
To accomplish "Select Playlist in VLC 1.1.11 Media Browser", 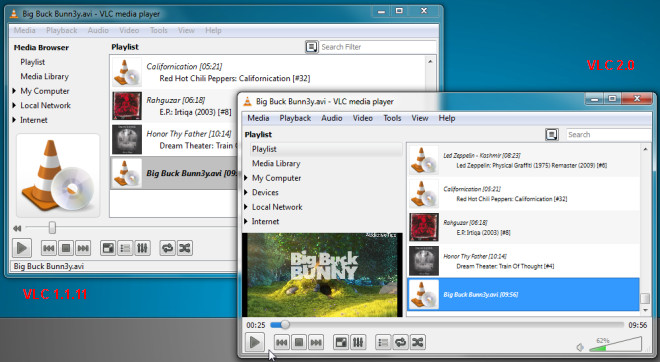I will [32, 62].
